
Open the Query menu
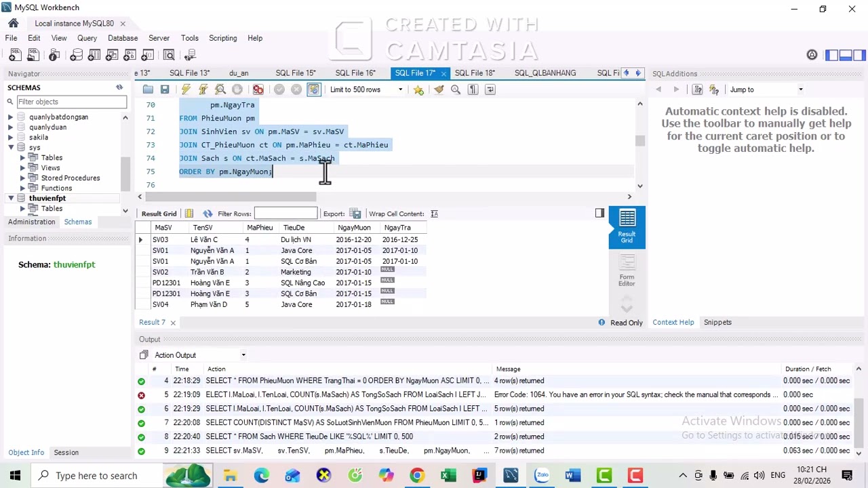coord(87,38)
